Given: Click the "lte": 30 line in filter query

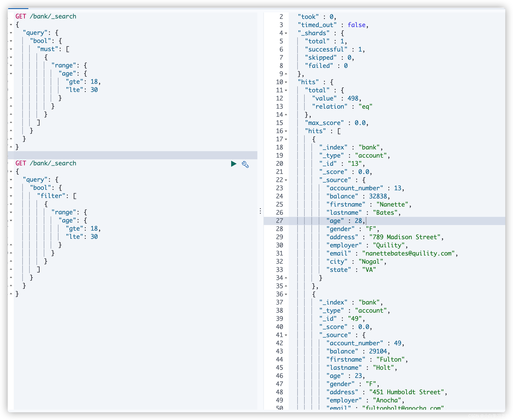Looking at the screenshot, I should [x=82, y=237].
